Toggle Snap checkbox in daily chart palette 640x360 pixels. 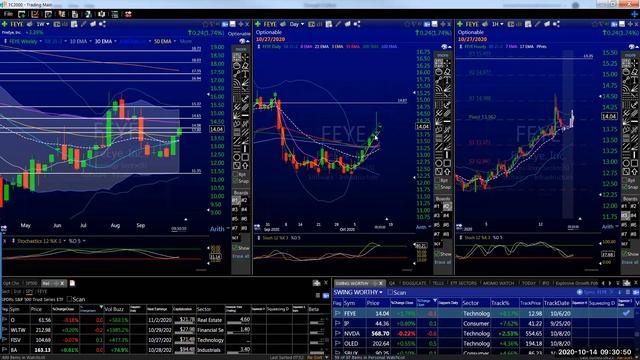click(437, 187)
